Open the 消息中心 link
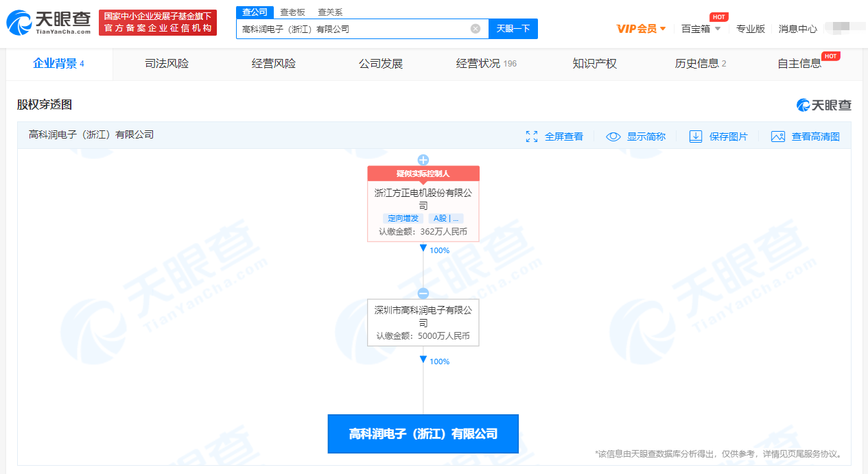868x474 pixels. [797, 29]
